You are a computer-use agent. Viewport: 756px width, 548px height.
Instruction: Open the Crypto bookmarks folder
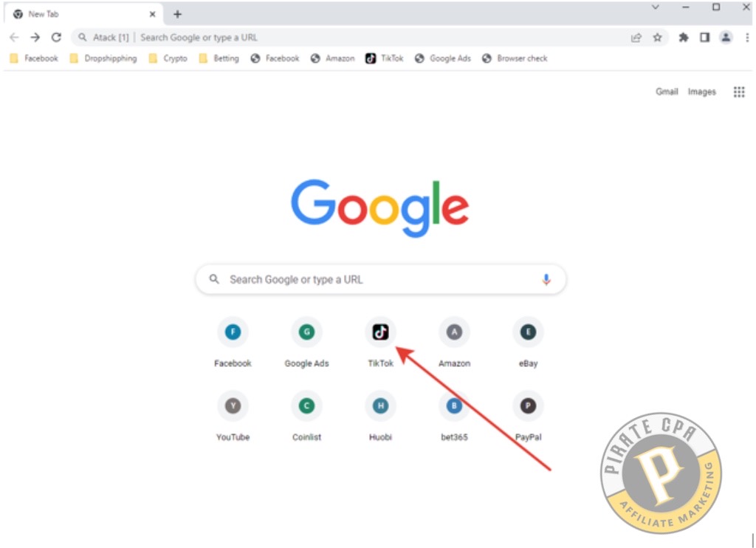pyautogui.click(x=168, y=58)
